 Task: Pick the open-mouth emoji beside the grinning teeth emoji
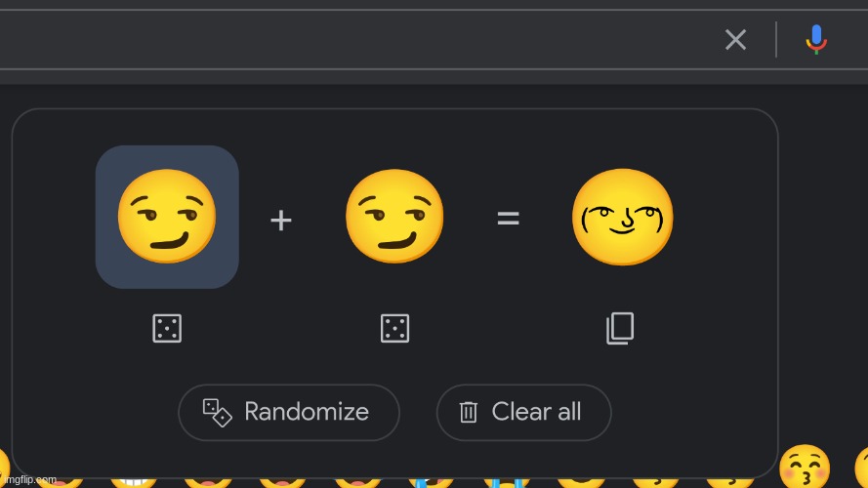tap(208, 481)
